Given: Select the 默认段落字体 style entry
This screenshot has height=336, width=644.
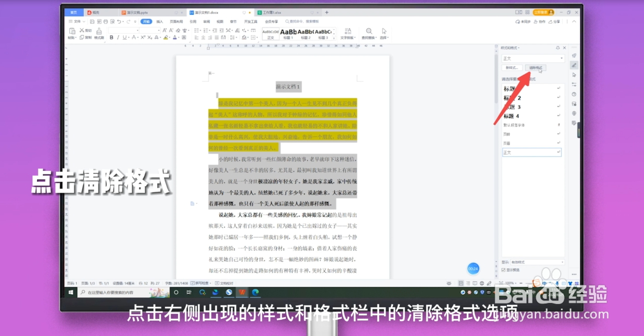Looking at the screenshot, I should [x=531, y=125].
